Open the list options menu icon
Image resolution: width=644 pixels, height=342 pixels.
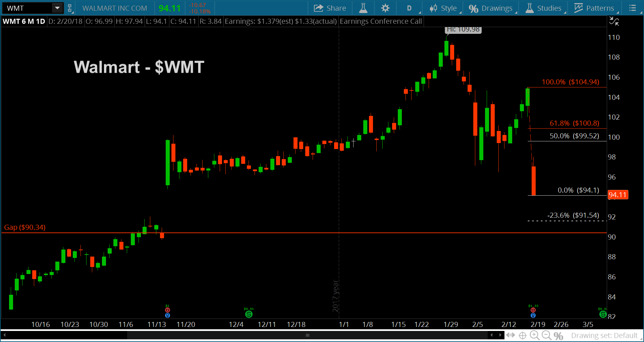(x=633, y=8)
